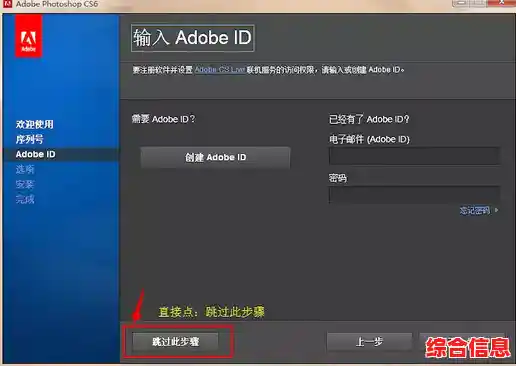Click the 密码 label
The height and width of the screenshot is (366, 516).
coord(338,178)
